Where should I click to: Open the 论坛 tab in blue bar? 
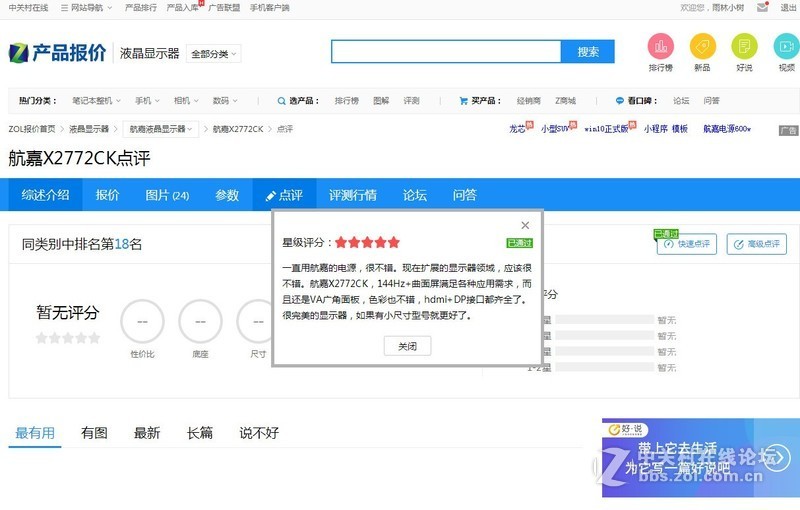414,195
